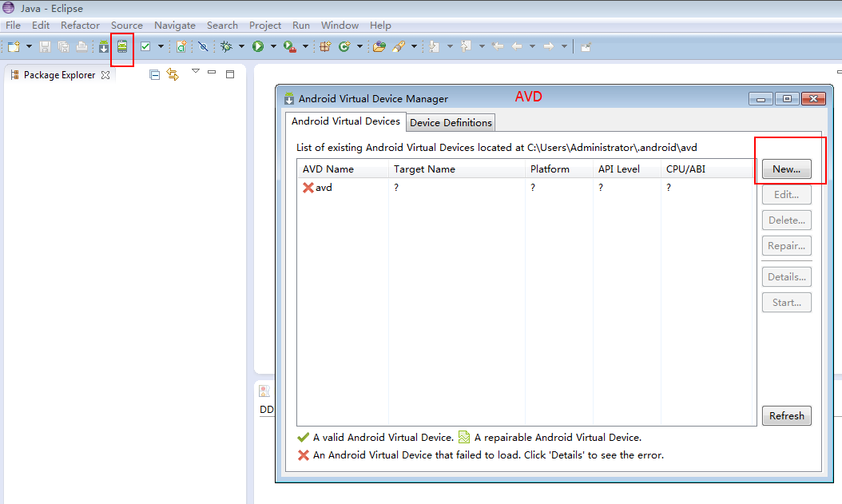
Task: Open the Android Virtual Device Manager toolbar icon
Action: (122, 46)
